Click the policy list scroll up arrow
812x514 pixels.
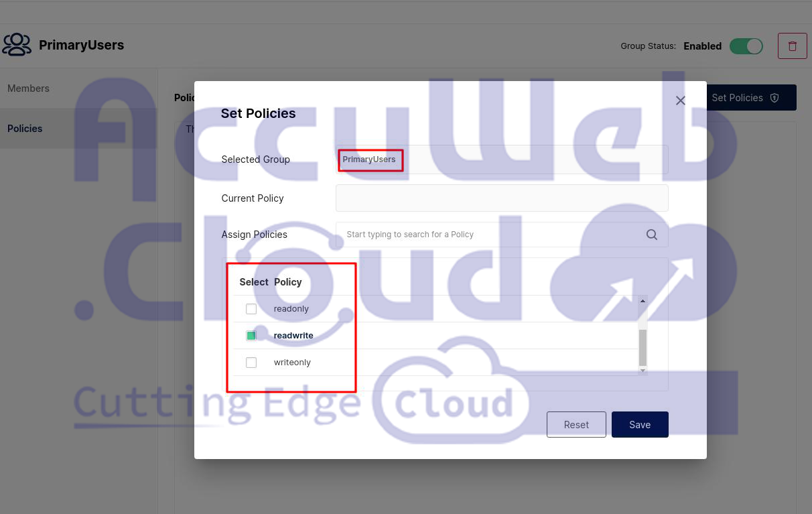click(642, 301)
